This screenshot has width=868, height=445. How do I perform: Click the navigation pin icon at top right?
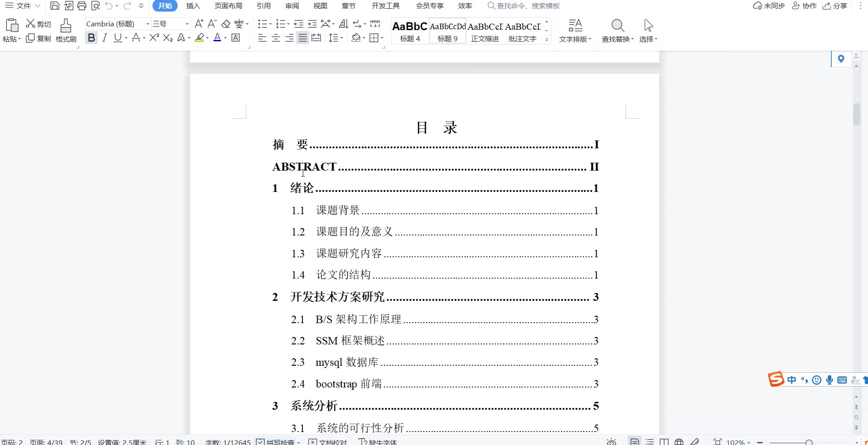pos(841,59)
